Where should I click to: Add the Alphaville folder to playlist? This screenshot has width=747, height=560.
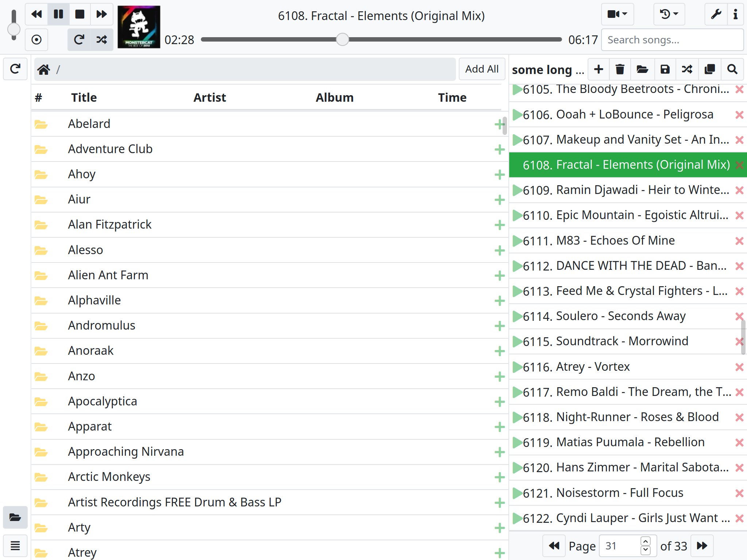pos(499,301)
